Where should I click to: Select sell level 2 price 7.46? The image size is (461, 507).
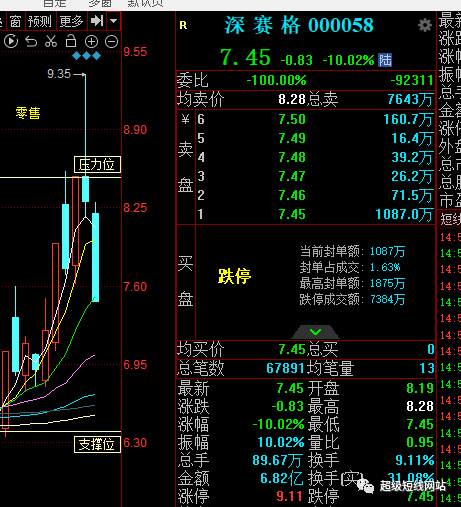click(292, 195)
